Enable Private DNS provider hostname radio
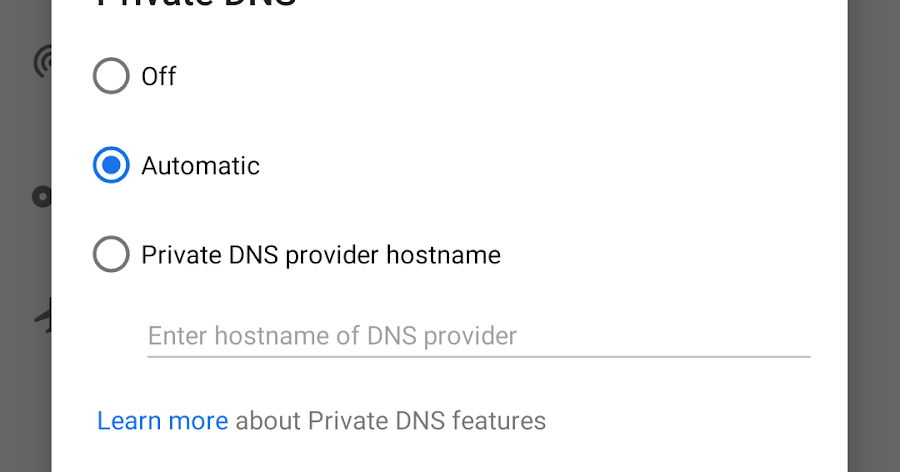 pos(111,254)
